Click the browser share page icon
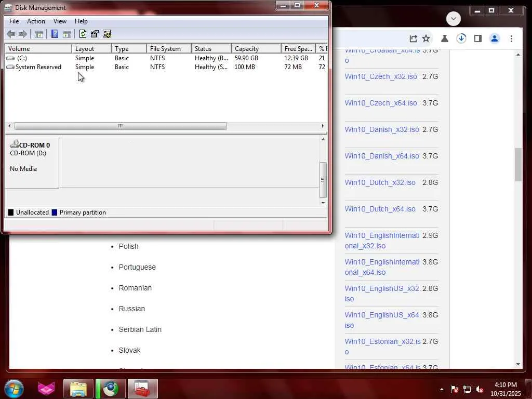Image resolution: width=532 pixels, height=399 pixels. coord(413,38)
